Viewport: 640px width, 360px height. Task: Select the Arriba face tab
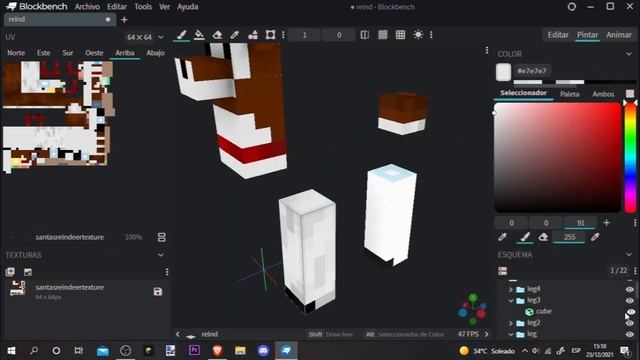125,53
